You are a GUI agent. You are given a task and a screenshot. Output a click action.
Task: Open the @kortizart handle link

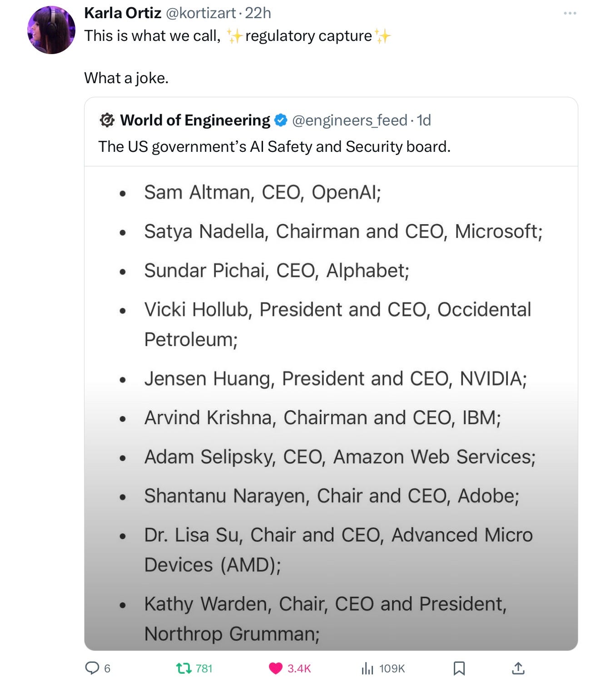coord(200,13)
